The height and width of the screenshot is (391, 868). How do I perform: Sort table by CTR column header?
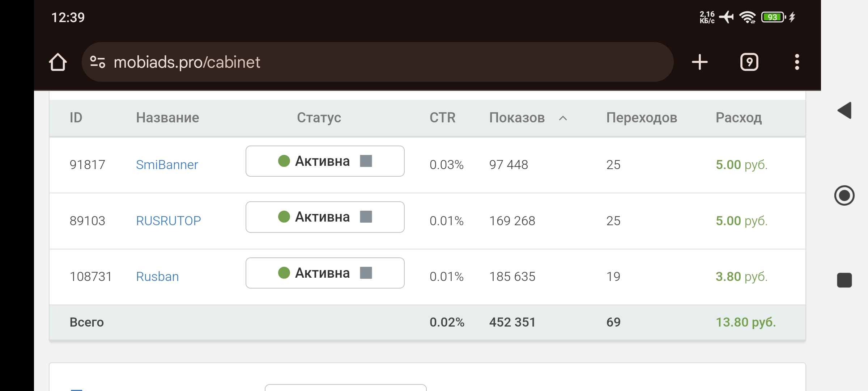[442, 118]
